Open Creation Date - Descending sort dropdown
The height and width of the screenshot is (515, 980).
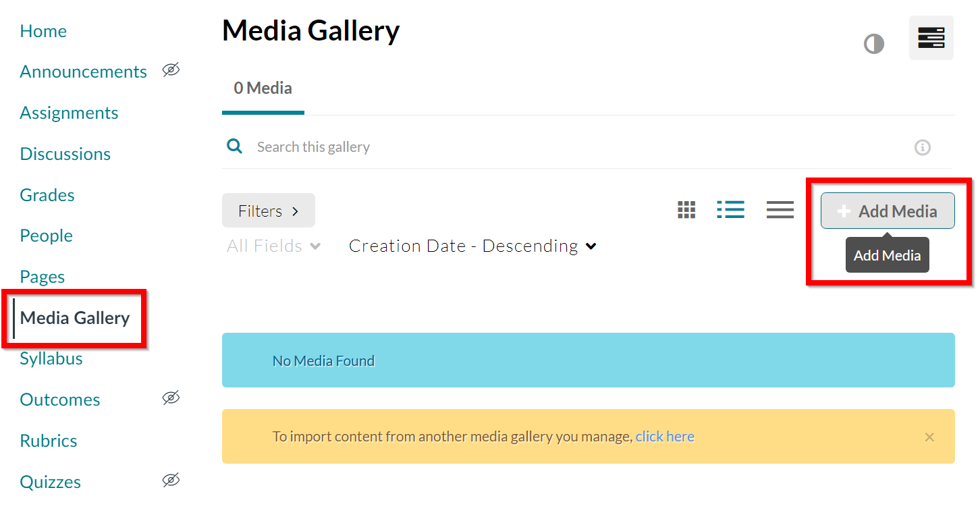coord(472,246)
